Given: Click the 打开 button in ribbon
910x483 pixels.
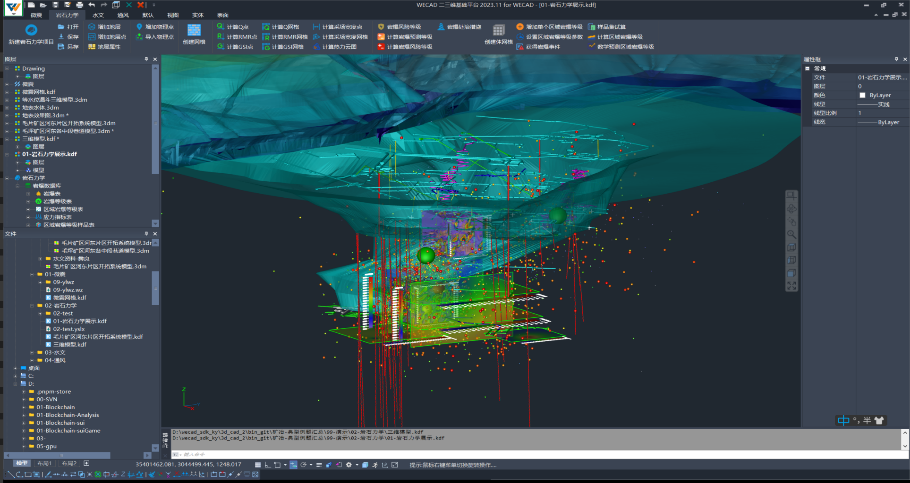Looking at the screenshot, I should click(68, 26).
